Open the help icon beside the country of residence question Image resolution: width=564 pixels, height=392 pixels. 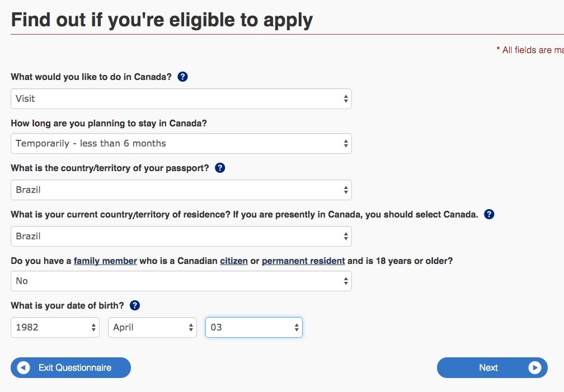[489, 214]
